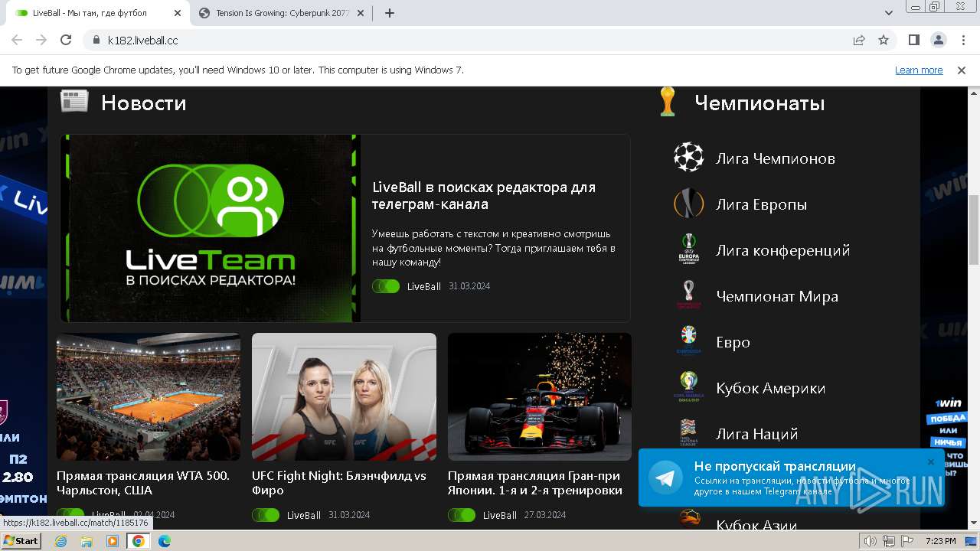Screen dimensions: 980x551
Task: Open the Europa League logo icon
Action: click(x=688, y=204)
